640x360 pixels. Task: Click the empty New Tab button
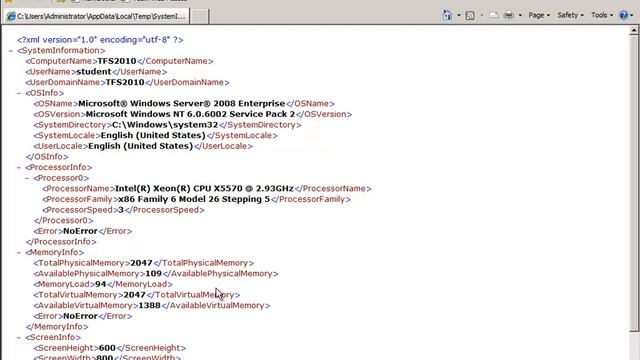coord(200,16)
